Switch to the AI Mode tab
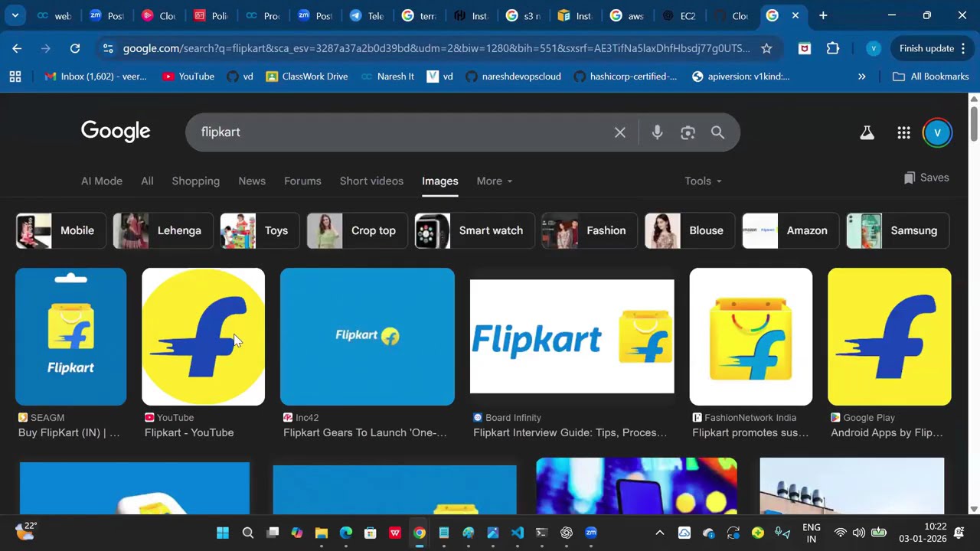 click(102, 181)
